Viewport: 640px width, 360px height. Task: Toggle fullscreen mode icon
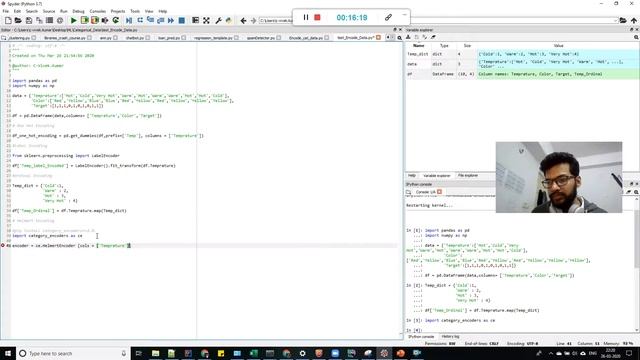coord(206,20)
